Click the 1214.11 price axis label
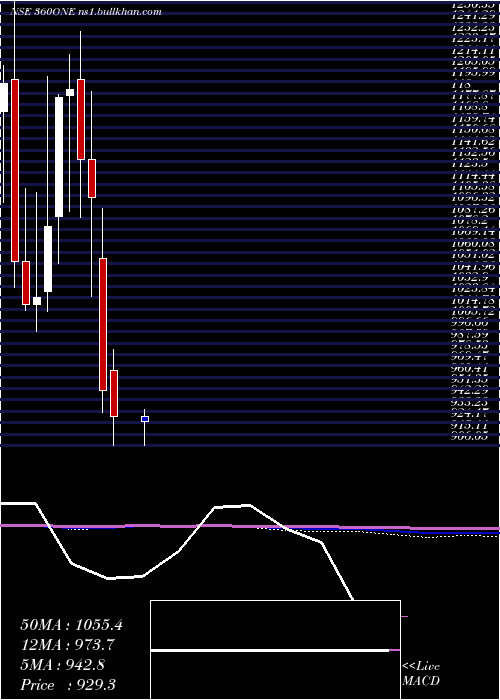Screen dimensions: 500x700 coord(473,50)
